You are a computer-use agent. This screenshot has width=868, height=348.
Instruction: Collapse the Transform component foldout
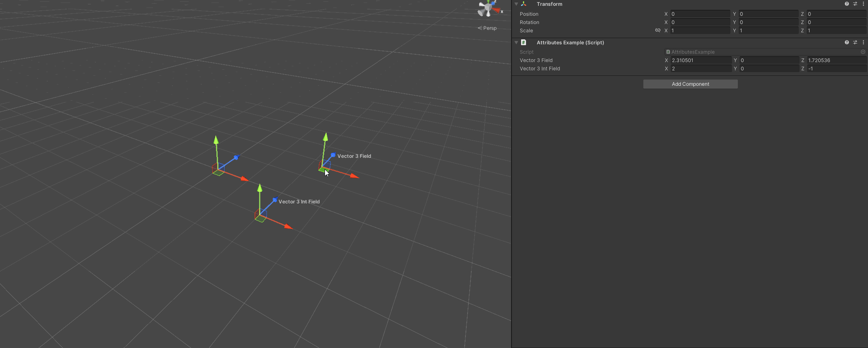516,4
